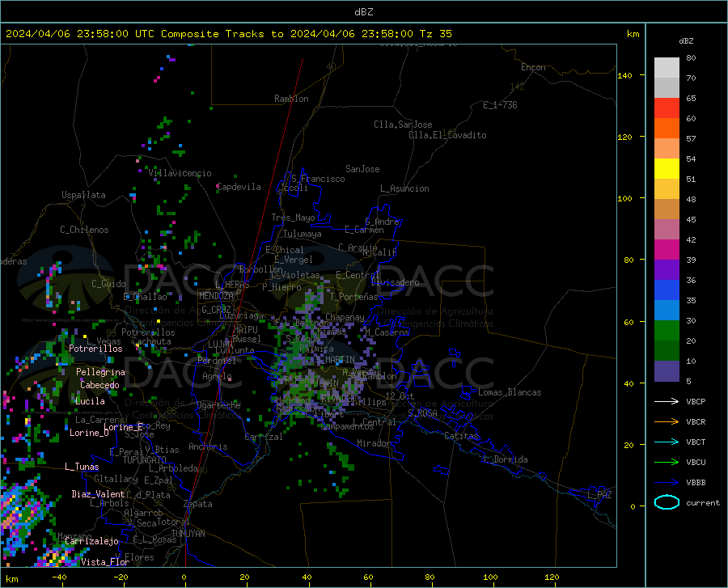The image size is (728, 588).
Task: Click the 'Zapata' label
Action: click(198, 504)
